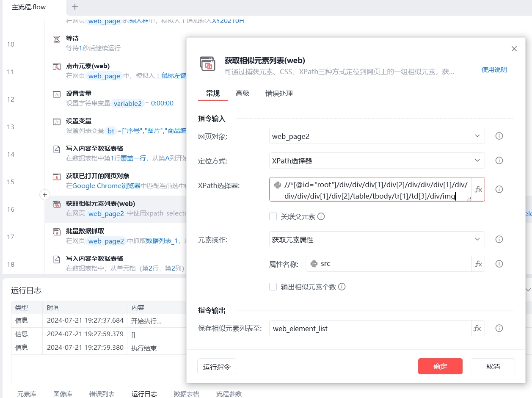This screenshot has width=532, height=398.
Task: Click inside the XPath选择器 text area
Action: [371, 189]
